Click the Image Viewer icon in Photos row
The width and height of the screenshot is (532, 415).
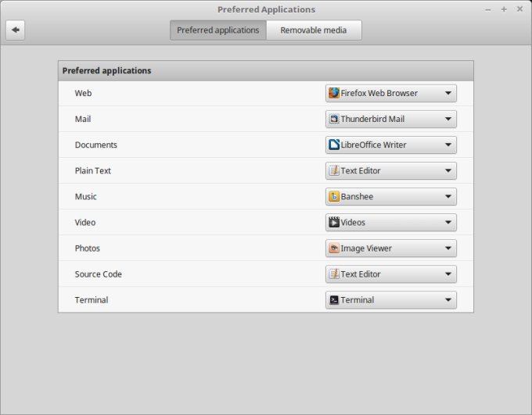pos(334,249)
